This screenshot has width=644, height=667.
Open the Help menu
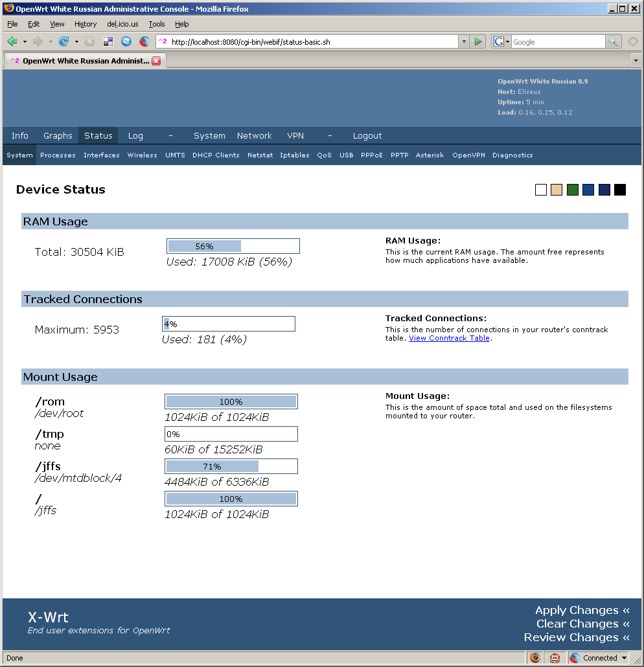pyautogui.click(x=182, y=24)
